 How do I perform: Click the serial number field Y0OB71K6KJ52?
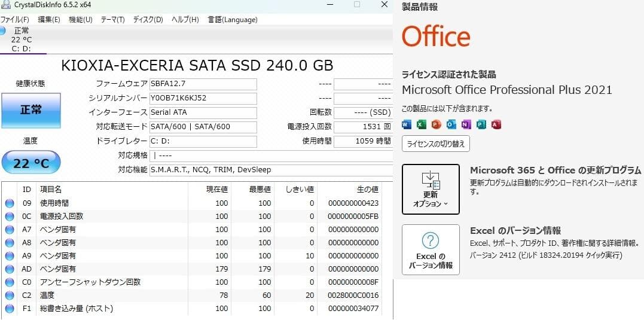point(203,98)
